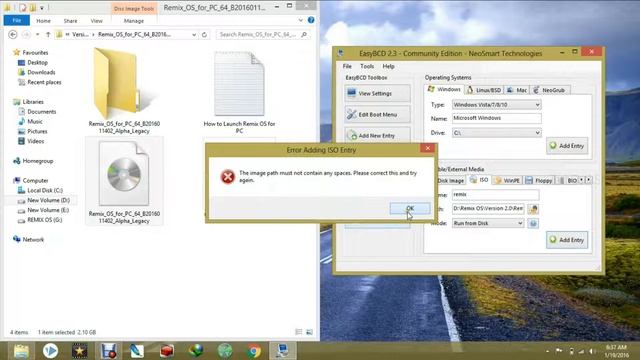Viewport: 640px width, 360px height.
Task: Close the Error Adding ISO Entry dialog
Action: click(427, 148)
